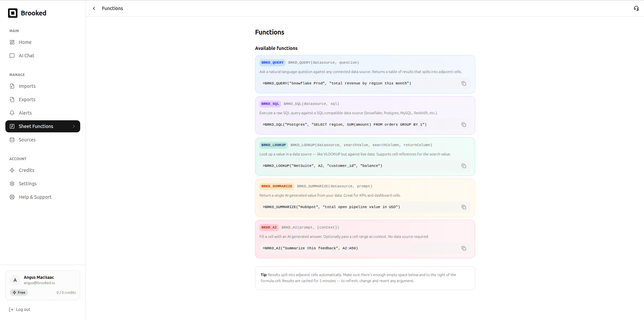Image resolution: width=644 pixels, height=320 pixels.
Task: Open the Home dashboard icon
Action: coord(12,42)
